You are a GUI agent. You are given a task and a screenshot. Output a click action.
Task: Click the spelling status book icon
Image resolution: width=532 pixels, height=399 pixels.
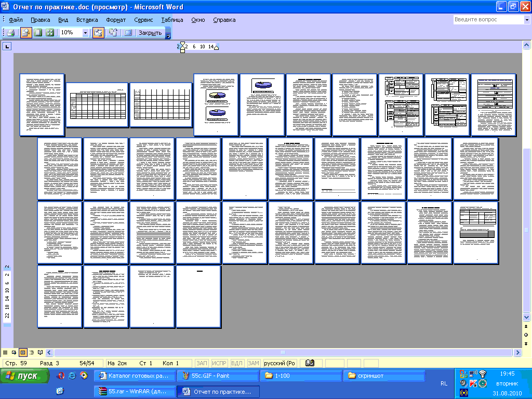point(310,363)
